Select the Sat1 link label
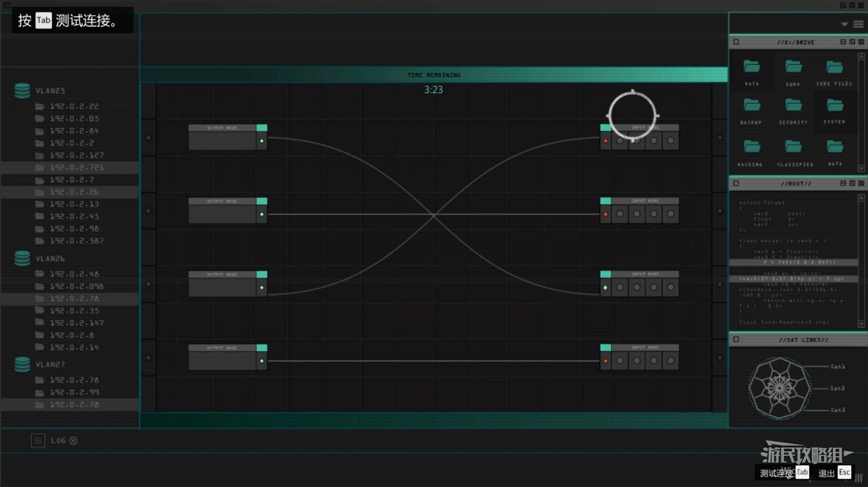 [838, 366]
